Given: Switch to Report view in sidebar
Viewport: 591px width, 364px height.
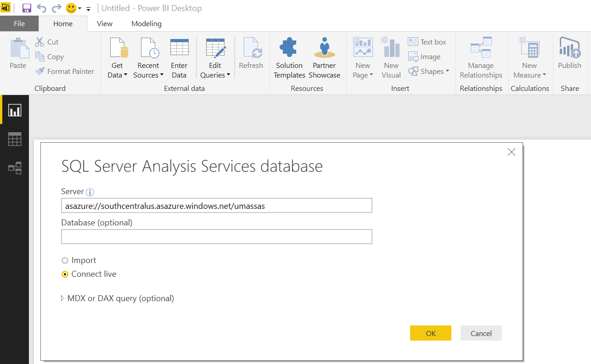Looking at the screenshot, I should click(x=15, y=110).
